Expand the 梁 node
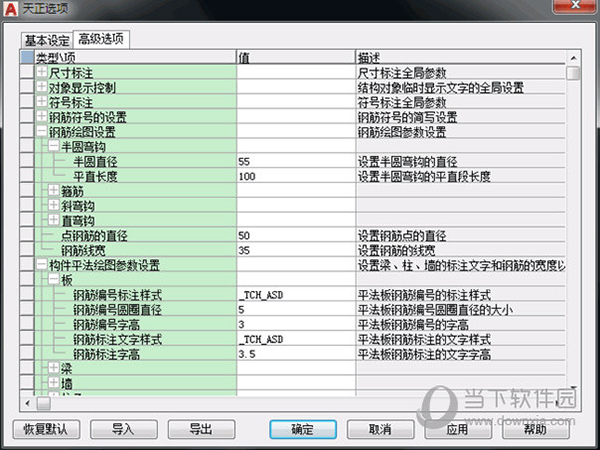The width and height of the screenshot is (600, 450). tap(54, 368)
